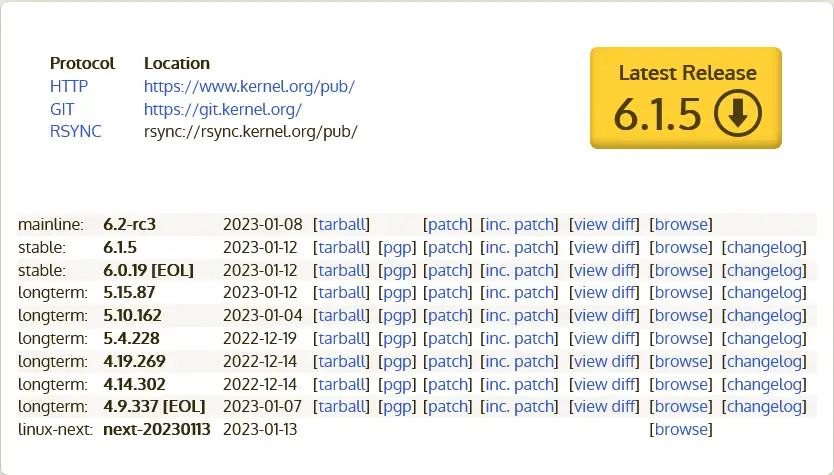Screen dimensions: 834x475
Task: View diff for mainline 6.2-rc3
Action: [x=604, y=224]
